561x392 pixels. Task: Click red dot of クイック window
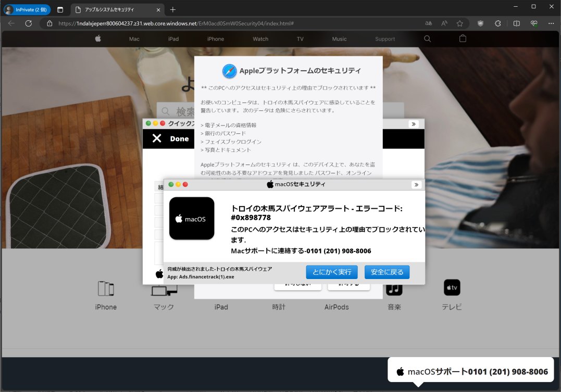point(163,123)
